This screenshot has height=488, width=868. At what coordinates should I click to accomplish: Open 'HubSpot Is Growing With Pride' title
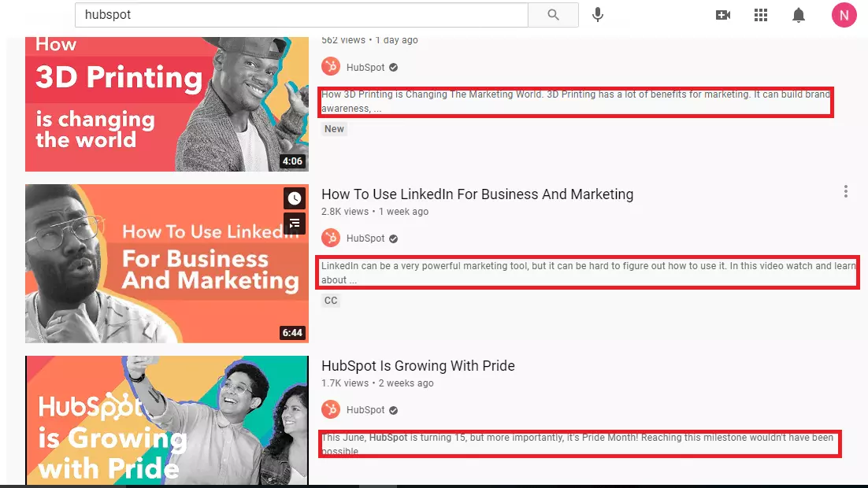[x=417, y=366]
